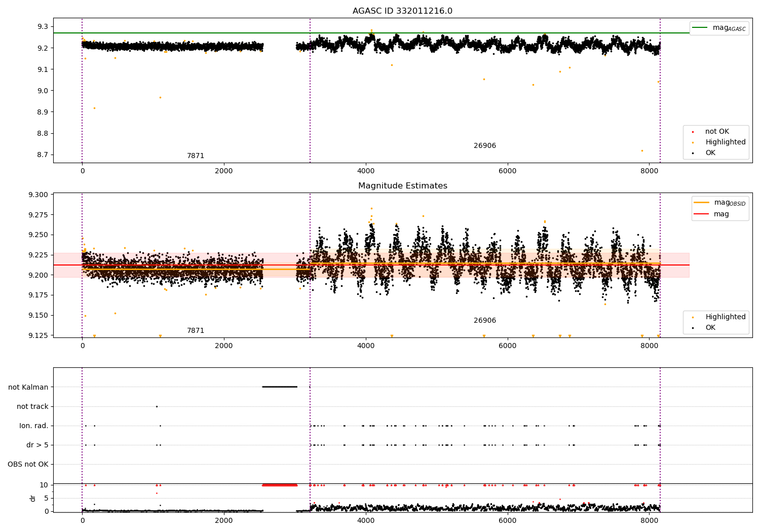Click the "2000" x-axis tick under the bottom panel
The width and height of the screenshot is (760, 532).
click(224, 520)
